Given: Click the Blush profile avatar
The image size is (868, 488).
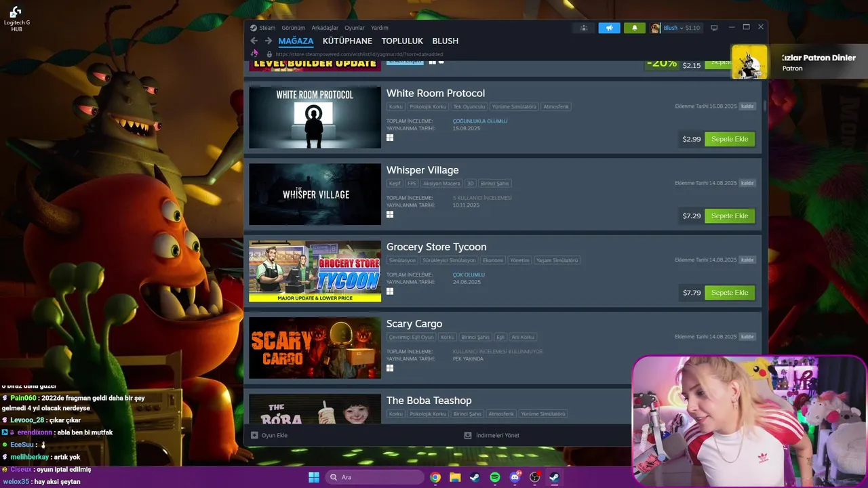Looking at the screenshot, I should pyautogui.click(x=656, y=28).
